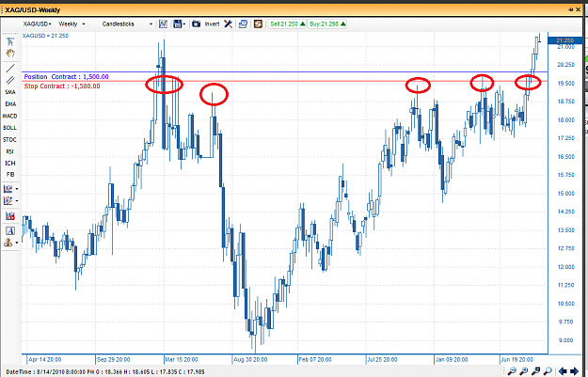Click the Feb 07 20:00 time axis label
Image resolution: width=588 pixels, height=377 pixels.
tap(315, 360)
